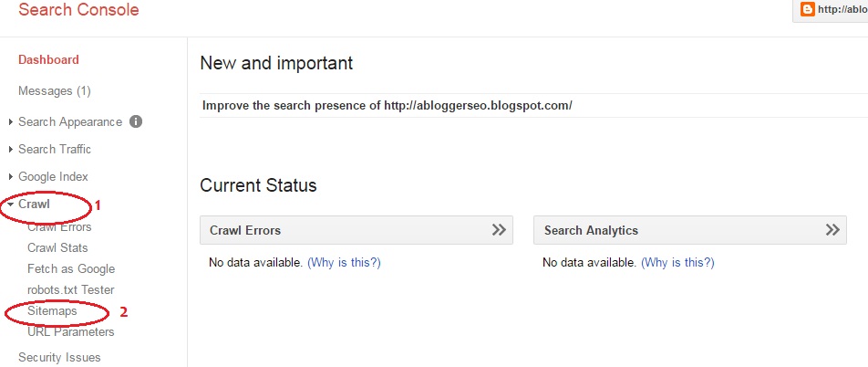The image size is (868, 367).
Task: Go to Security Issues section
Action: pos(59,357)
